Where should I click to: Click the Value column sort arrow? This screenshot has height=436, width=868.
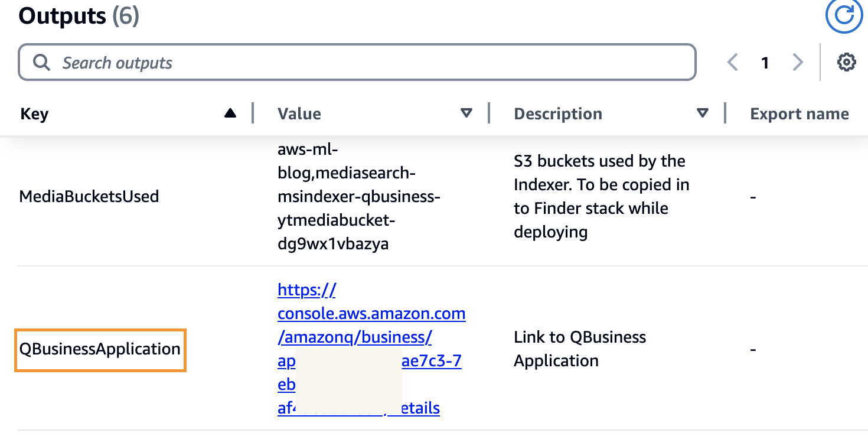(x=466, y=113)
